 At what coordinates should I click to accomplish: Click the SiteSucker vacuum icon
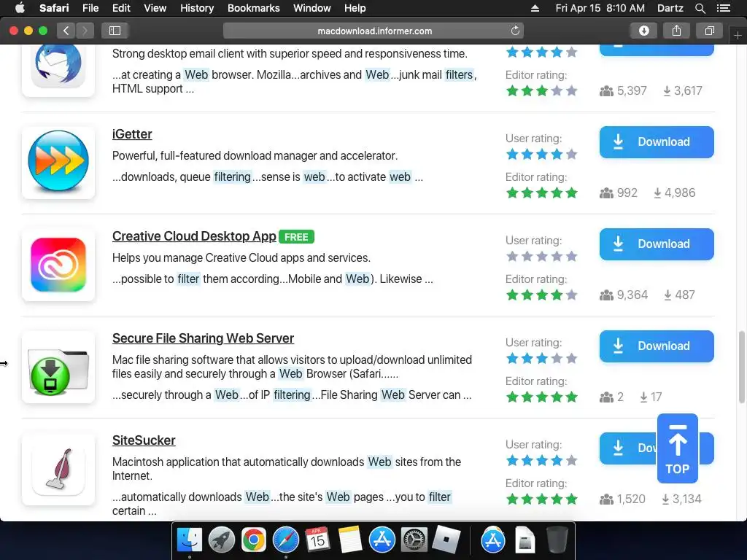pos(58,469)
